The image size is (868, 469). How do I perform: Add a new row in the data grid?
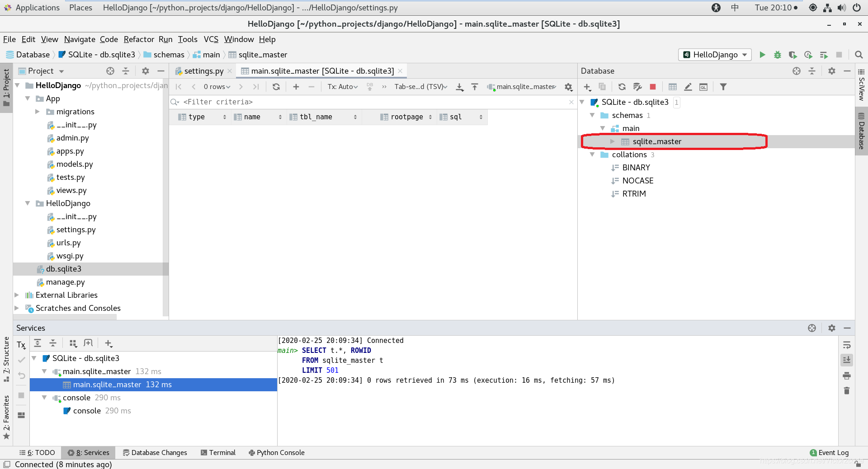click(x=296, y=87)
